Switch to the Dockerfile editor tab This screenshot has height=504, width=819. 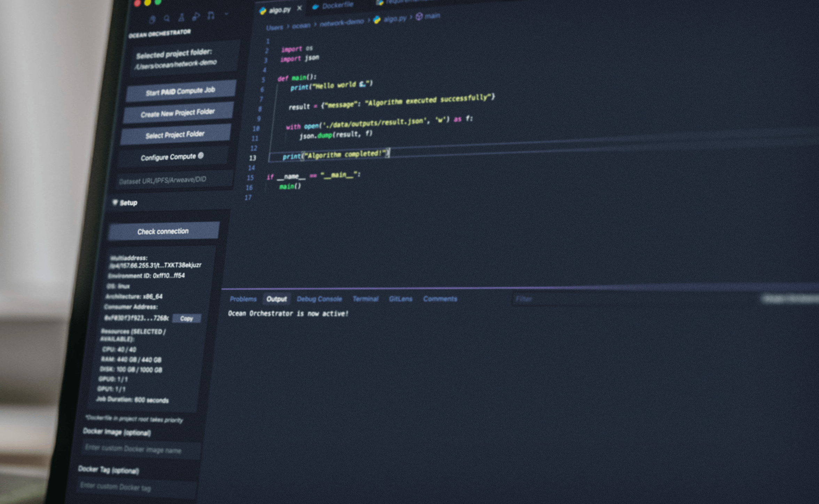coord(337,6)
